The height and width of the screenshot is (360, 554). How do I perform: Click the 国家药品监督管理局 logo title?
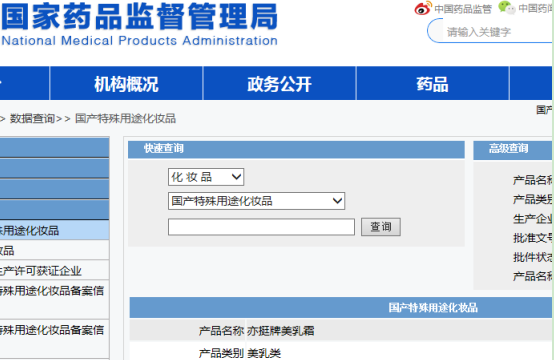point(140,17)
